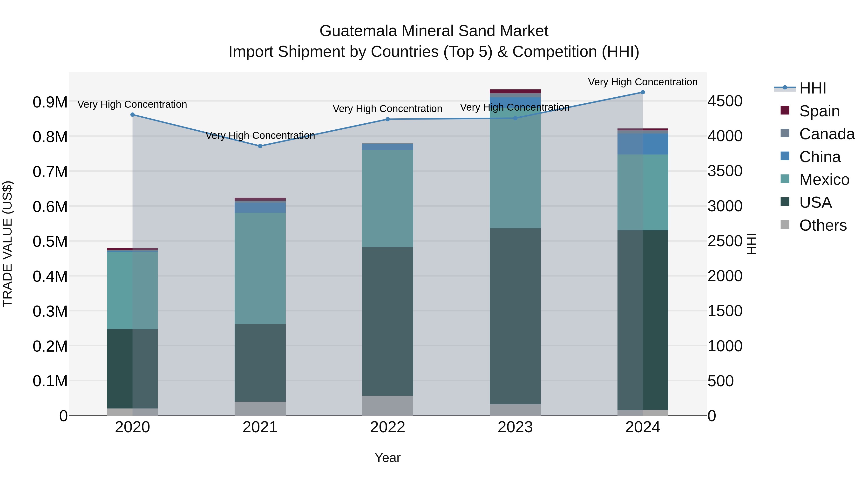Click the 2023 x-axis label
Viewport: 868px width, 488px height.
(515, 427)
